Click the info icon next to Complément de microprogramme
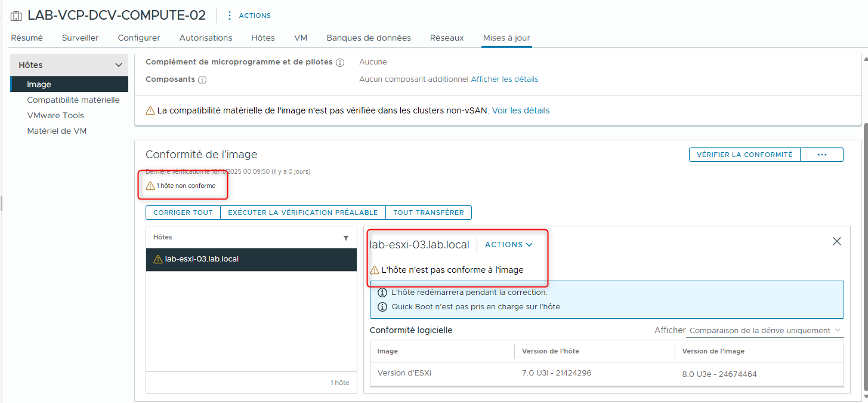868x403 pixels. coord(339,61)
